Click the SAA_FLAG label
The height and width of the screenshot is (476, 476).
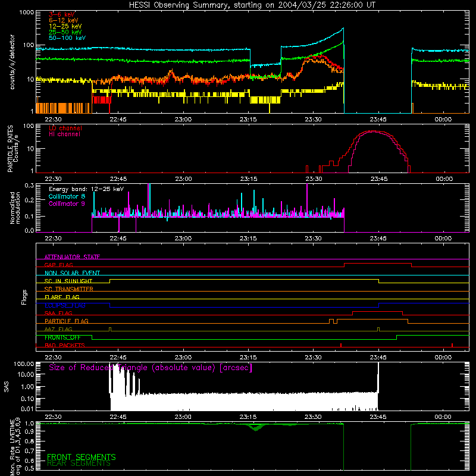tap(58, 313)
